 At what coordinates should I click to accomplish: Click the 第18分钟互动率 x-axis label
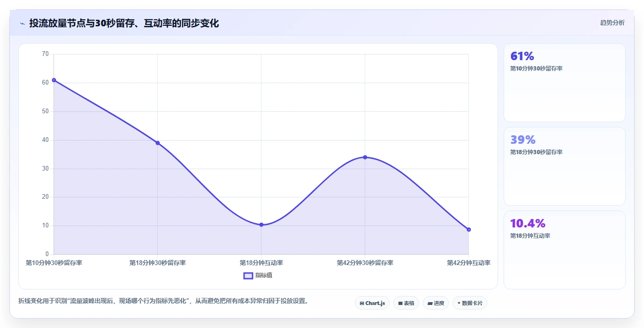[261, 263]
